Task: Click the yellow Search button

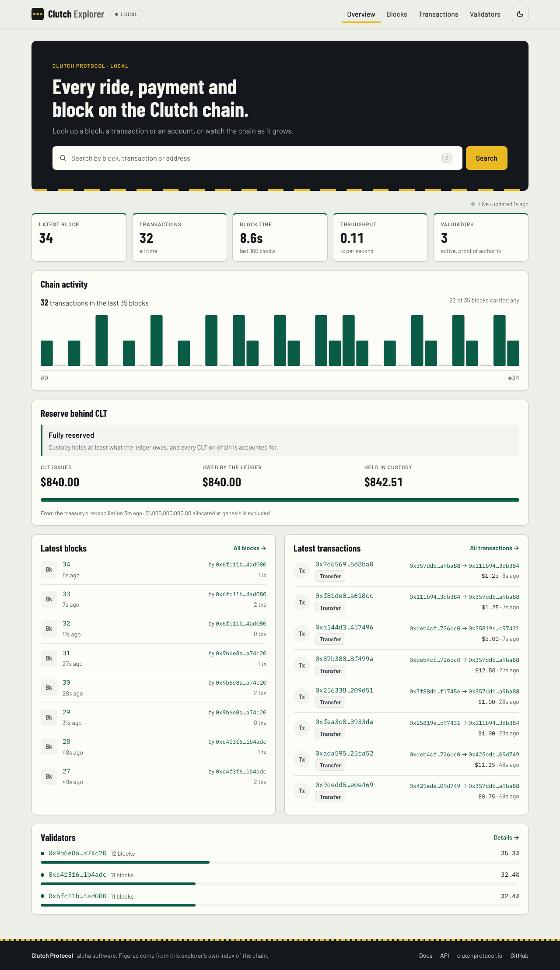Action: [x=486, y=158]
